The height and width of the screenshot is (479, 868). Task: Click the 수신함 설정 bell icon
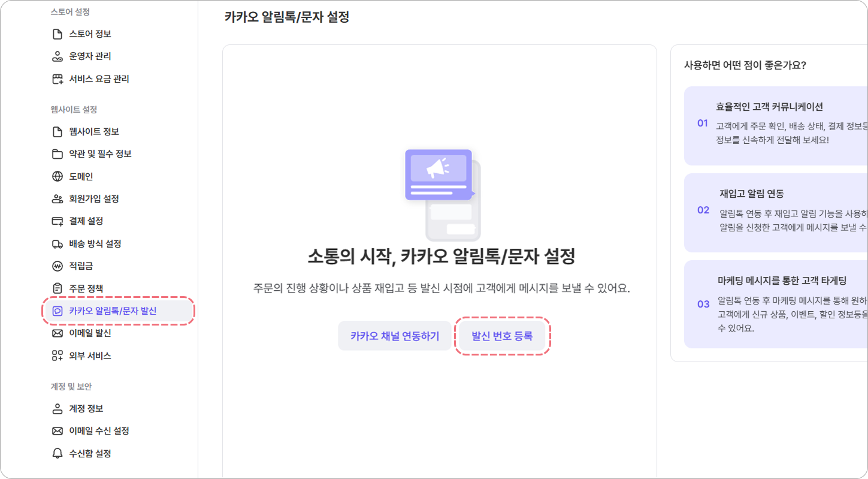58,454
